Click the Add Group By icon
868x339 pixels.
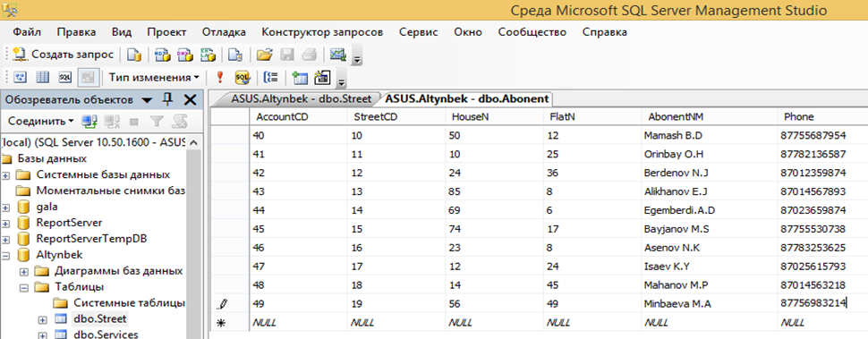point(271,78)
